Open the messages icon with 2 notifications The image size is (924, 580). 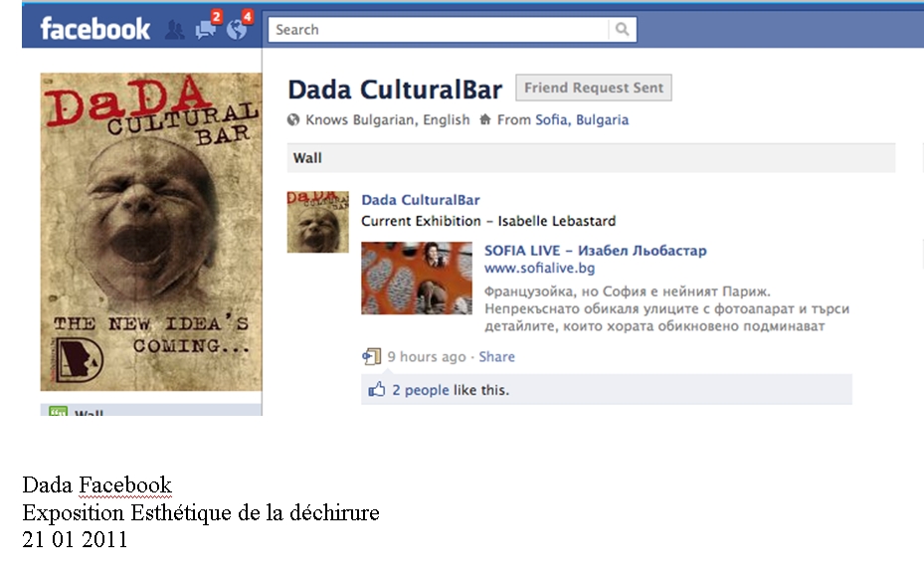[206, 29]
